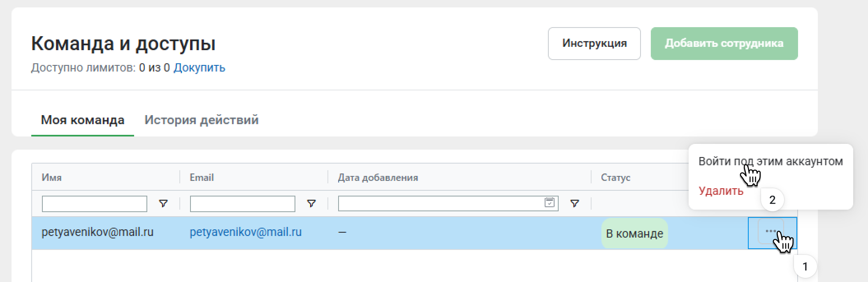Click the "Добавить сотрудника" button
The image size is (868, 282).
724,44
